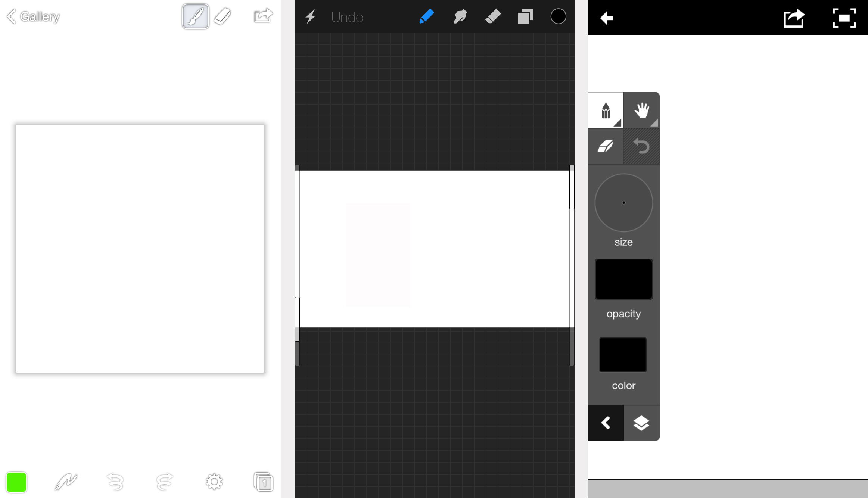This screenshot has width=868, height=498.
Task: Click Undo in the middle app
Action: [347, 17]
